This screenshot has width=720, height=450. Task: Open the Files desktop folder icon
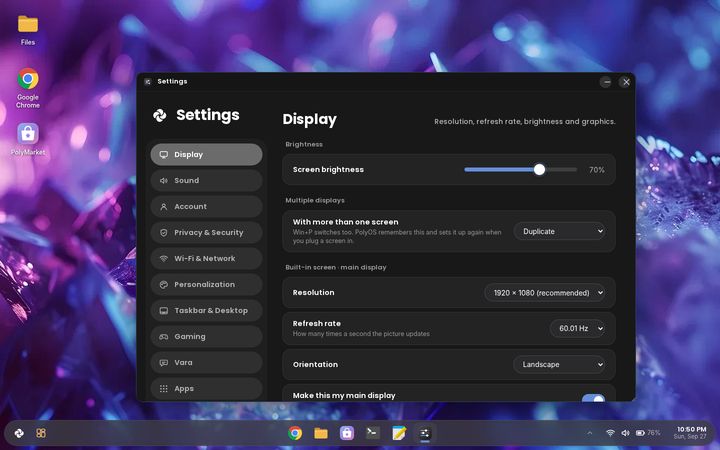pos(28,30)
